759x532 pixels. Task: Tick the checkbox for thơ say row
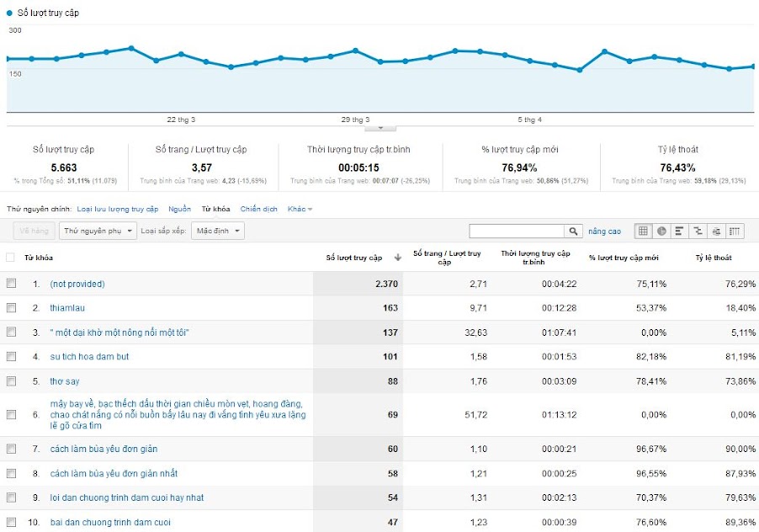(x=11, y=381)
